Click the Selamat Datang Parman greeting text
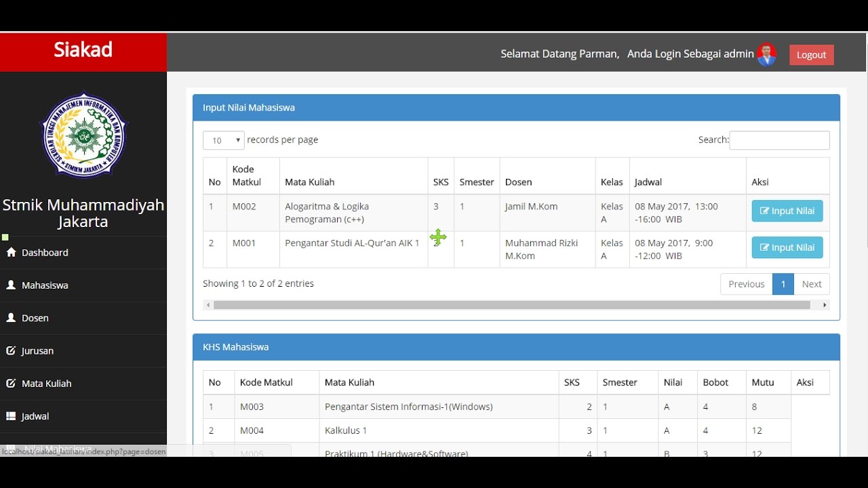The width and height of the screenshot is (868, 488). (x=560, y=54)
